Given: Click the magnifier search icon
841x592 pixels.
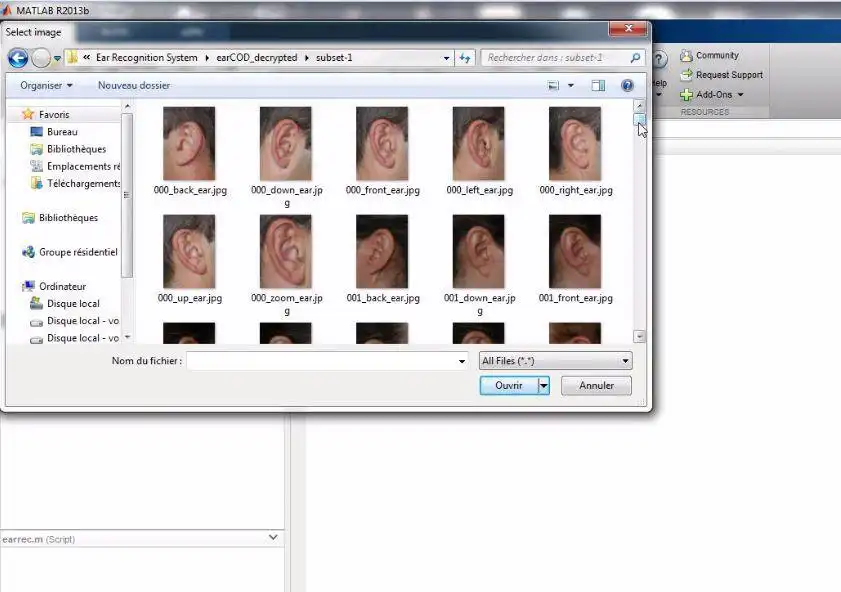Looking at the screenshot, I should point(636,57).
